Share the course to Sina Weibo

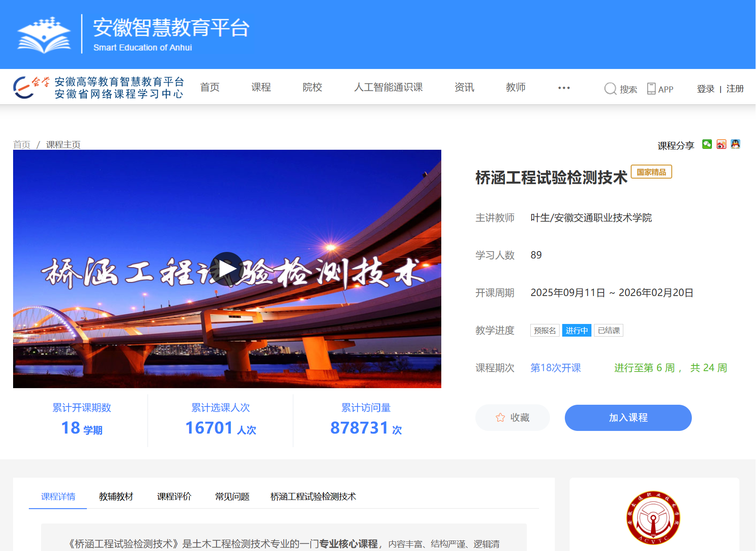tap(722, 144)
